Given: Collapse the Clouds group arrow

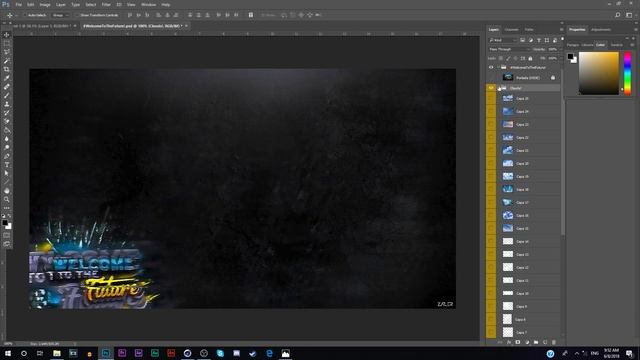Looking at the screenshot, I should 498,88.
